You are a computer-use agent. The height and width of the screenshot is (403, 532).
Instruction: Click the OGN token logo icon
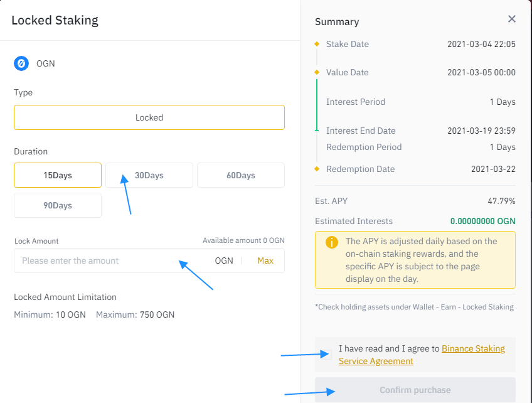point(21,63)
